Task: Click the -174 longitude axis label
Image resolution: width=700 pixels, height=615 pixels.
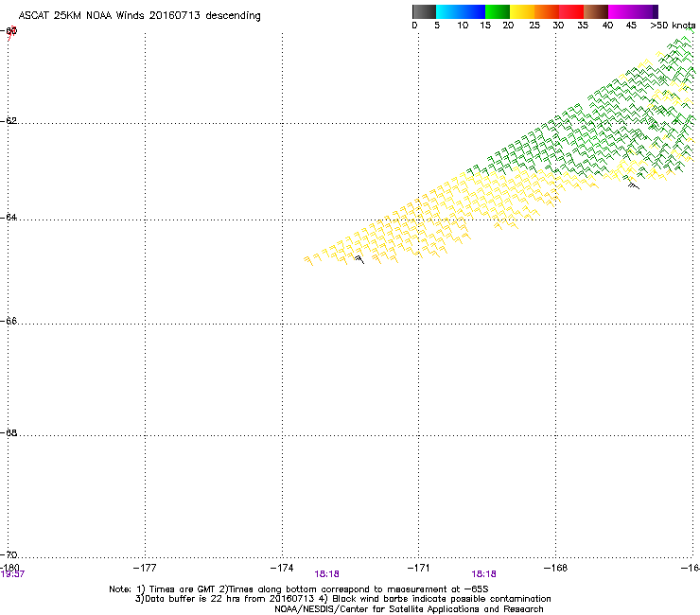Action: [282, 568]
